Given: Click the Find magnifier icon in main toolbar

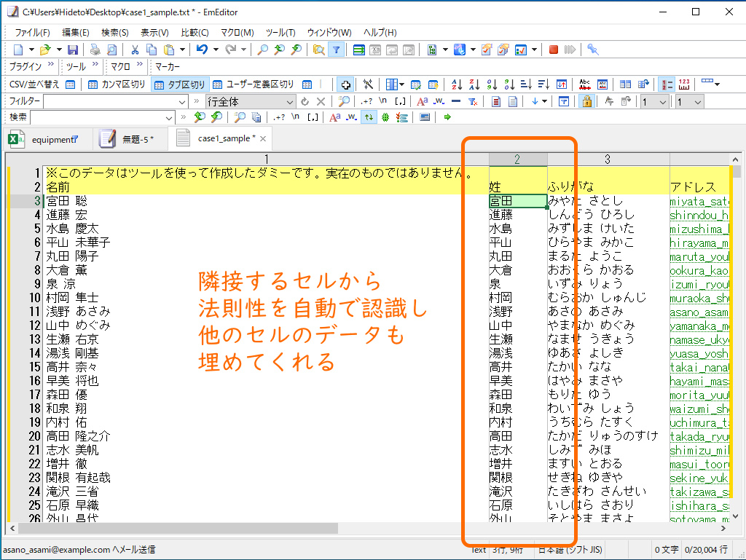Looking at the screenshot, I should pos(262,50).
